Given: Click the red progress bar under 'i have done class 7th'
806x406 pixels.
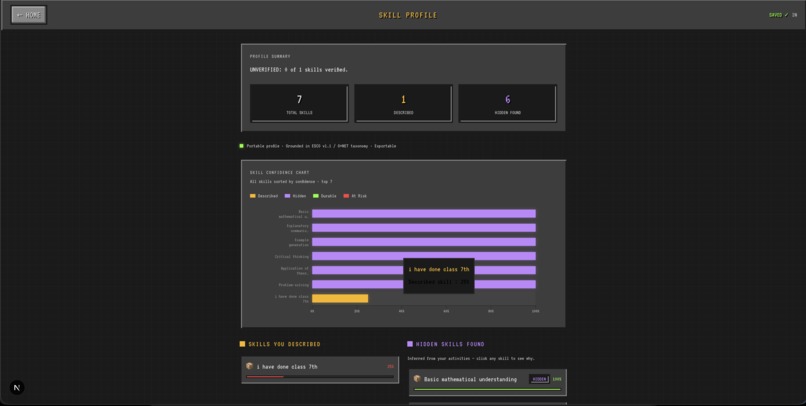Looking at the screenshot, I should pyautogui.click(x=265, y=377).
